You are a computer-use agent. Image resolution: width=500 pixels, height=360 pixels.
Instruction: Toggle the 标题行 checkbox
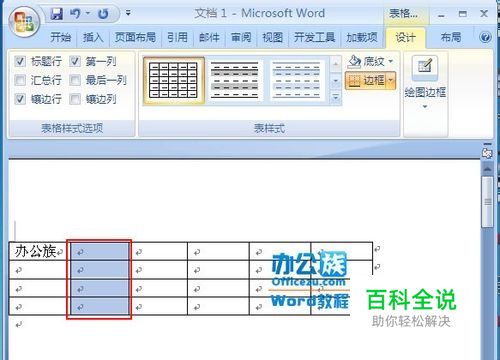pos(20,61)
